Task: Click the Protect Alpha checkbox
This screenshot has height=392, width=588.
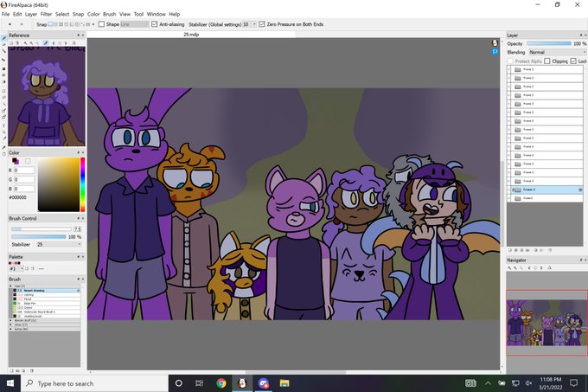Action: pyautogui.click(x=510, y=61)
